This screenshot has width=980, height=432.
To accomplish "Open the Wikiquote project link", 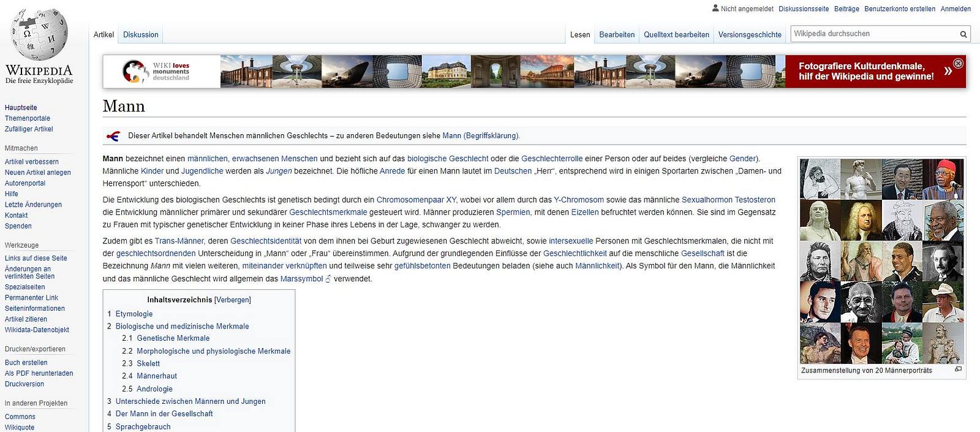I will 20,428.
